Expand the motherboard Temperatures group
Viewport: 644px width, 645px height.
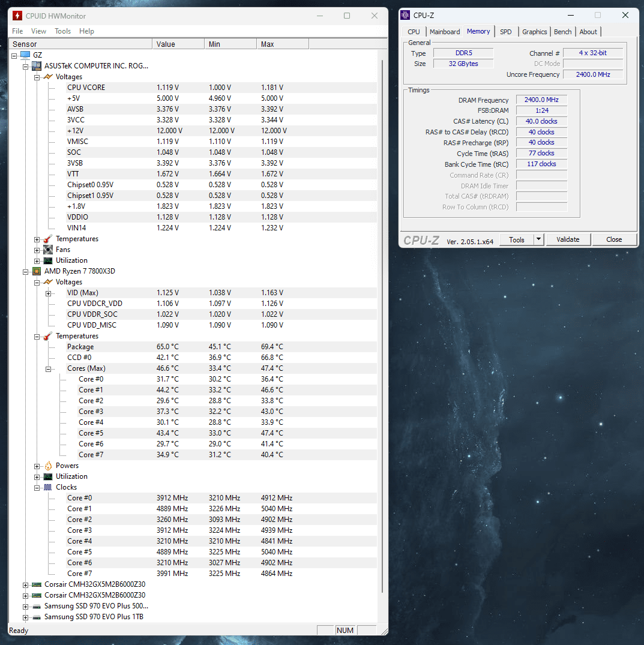point(37,239)
